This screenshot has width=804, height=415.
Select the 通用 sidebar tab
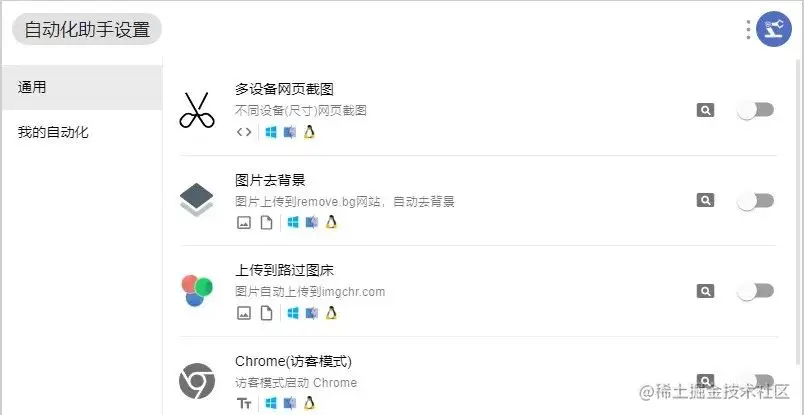(x=82, y=87)
